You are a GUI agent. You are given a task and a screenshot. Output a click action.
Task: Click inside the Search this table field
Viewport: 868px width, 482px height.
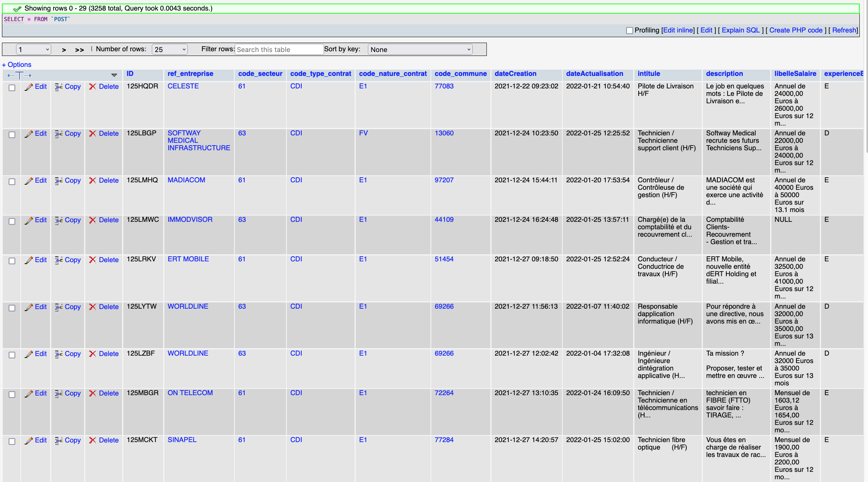pyautogui.click(x=279, y=49)
